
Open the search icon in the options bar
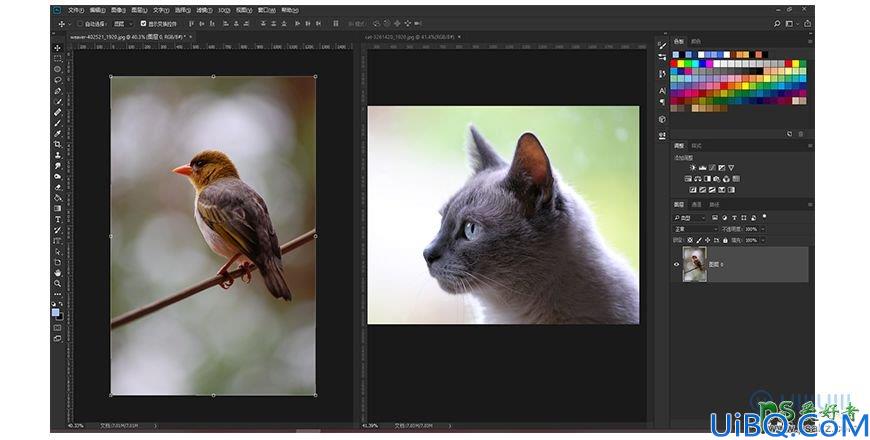[777, 24]
